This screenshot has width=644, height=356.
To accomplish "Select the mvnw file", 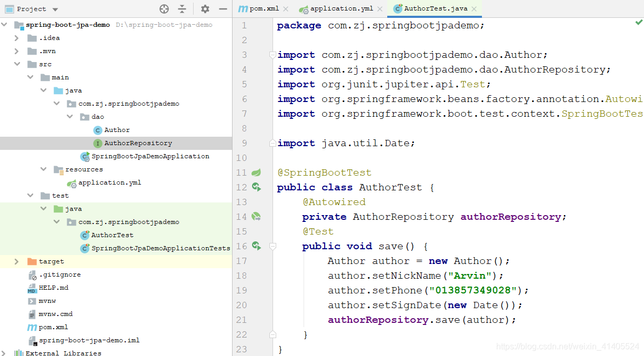I will click(x=47, y=301).
